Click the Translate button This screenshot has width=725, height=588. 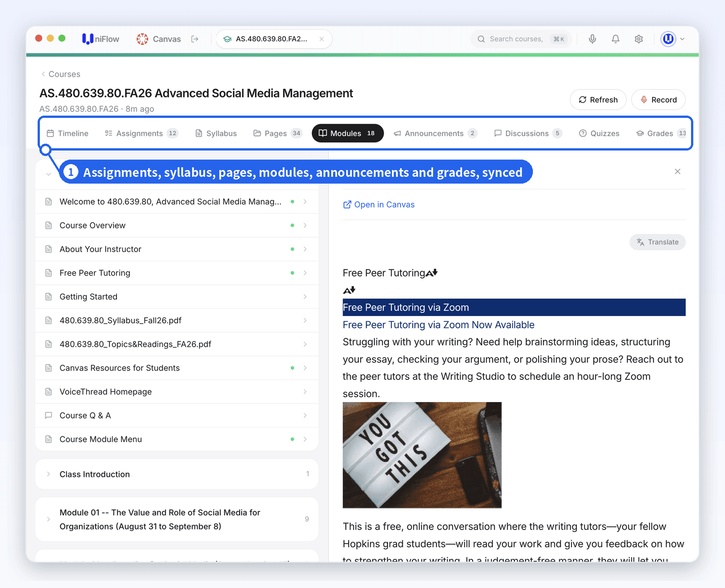[657, 242]
